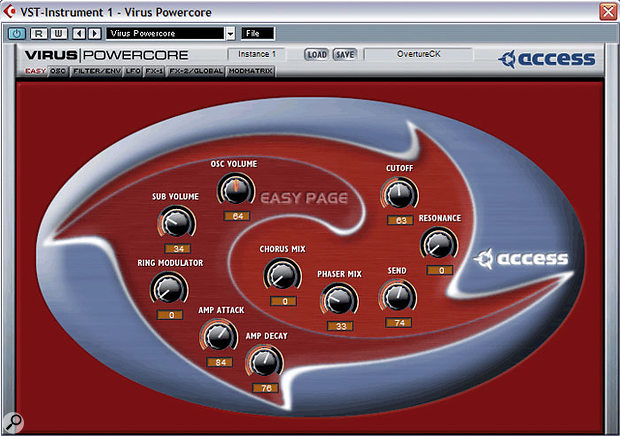Screen dimensions: 620x436
Task: Click the Virus Powercore preset name field
Action: pos(165,34)
